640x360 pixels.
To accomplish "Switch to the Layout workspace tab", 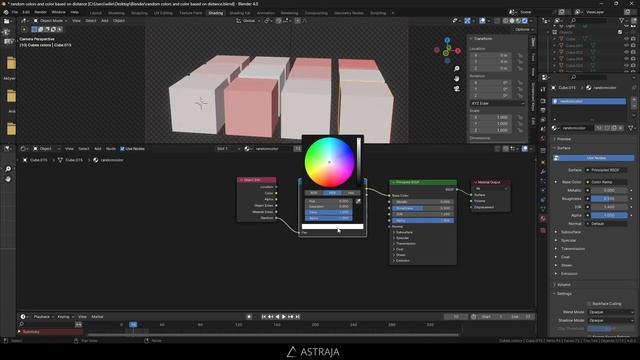I will [96, 13].
